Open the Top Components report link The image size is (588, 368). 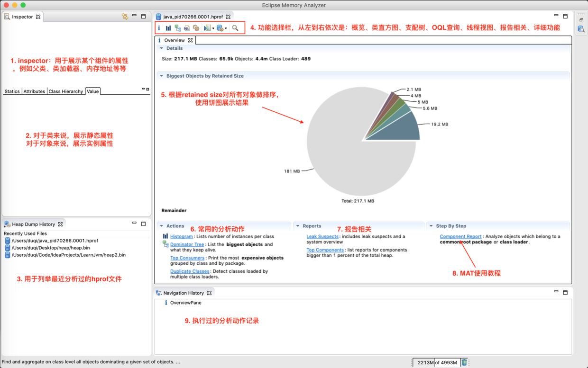(325, 250)
